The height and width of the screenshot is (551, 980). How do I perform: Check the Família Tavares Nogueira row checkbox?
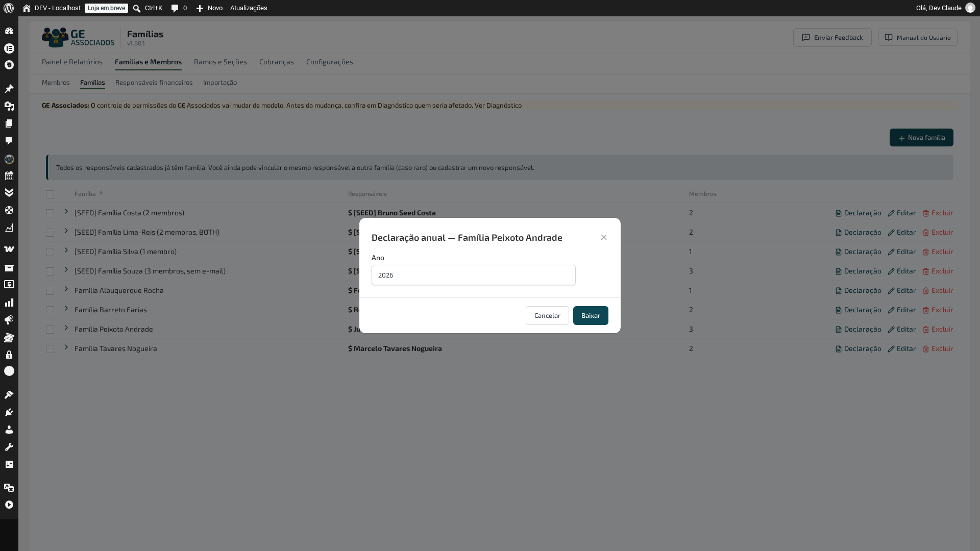coord(50,349)
